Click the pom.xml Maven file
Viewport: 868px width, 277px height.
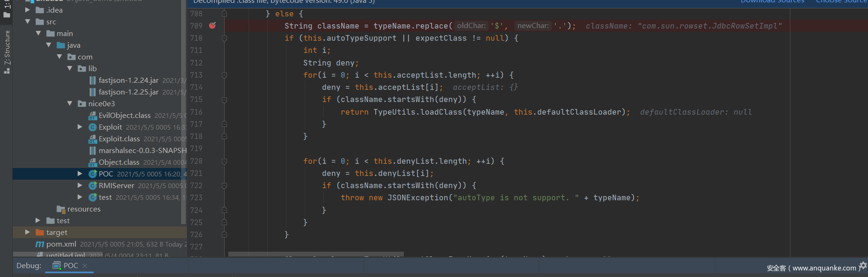click(61, 244)
